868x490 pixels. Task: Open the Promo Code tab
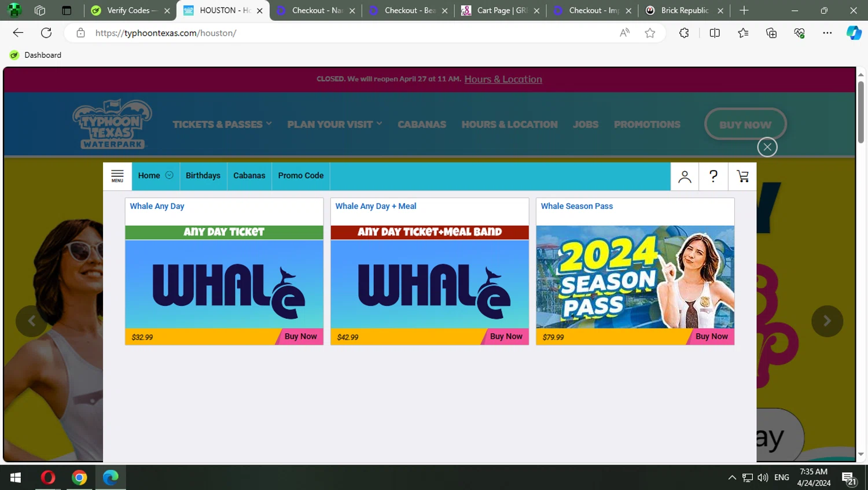click(x=301, y=176)
